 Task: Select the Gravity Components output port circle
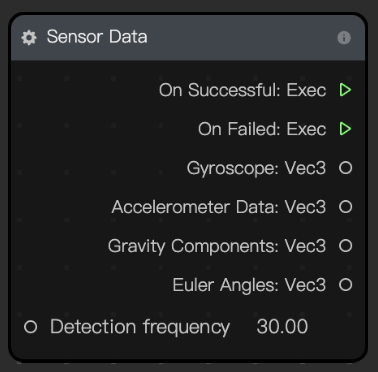(x=346, y=246)
